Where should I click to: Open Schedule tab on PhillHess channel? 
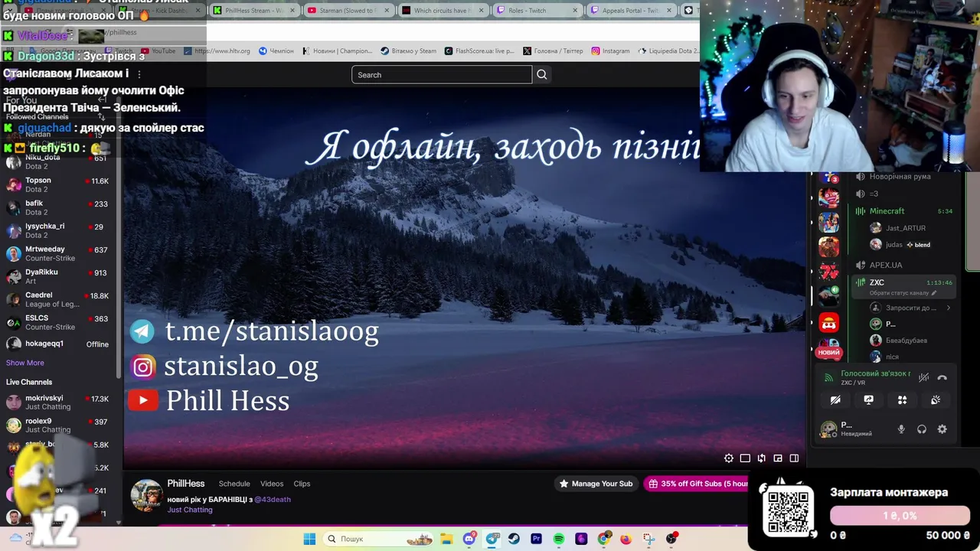coord(234,484)
